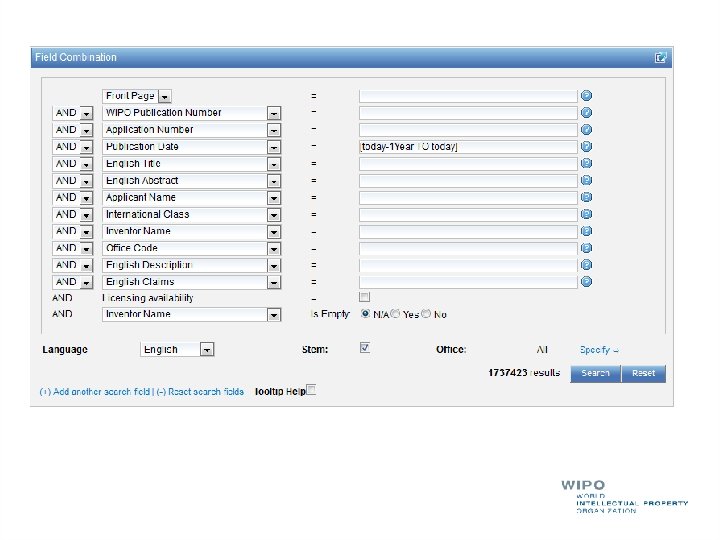
Task: Click help icon for English Title row
Action: point(586,163)
